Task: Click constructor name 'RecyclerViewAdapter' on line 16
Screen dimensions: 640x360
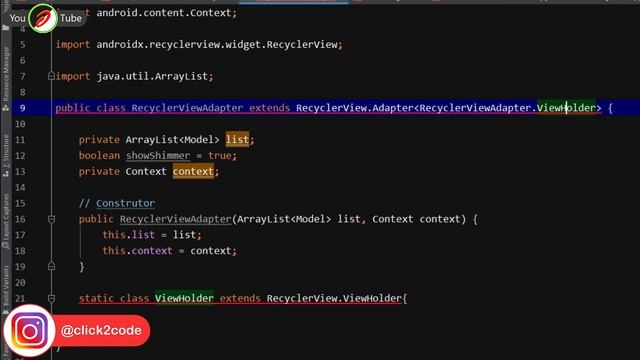Action: point(176,219)
